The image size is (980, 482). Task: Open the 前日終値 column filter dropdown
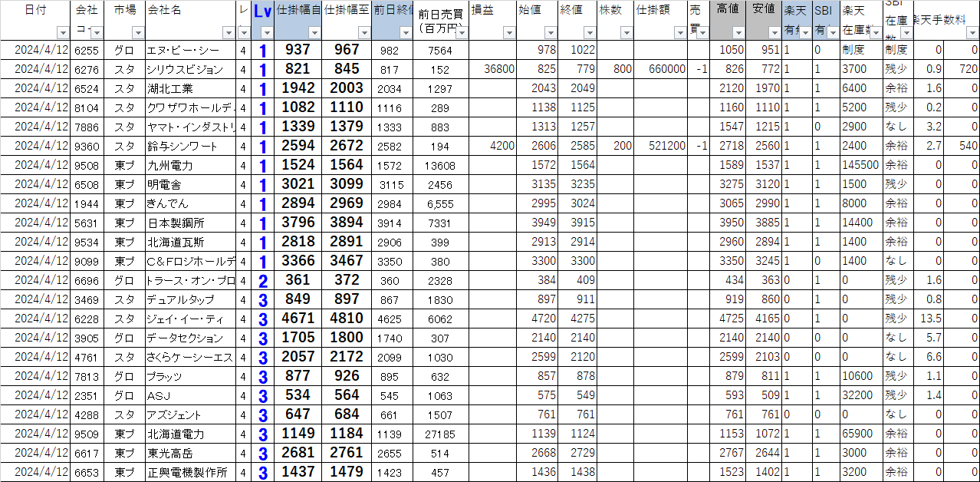(x=404, y=33)
